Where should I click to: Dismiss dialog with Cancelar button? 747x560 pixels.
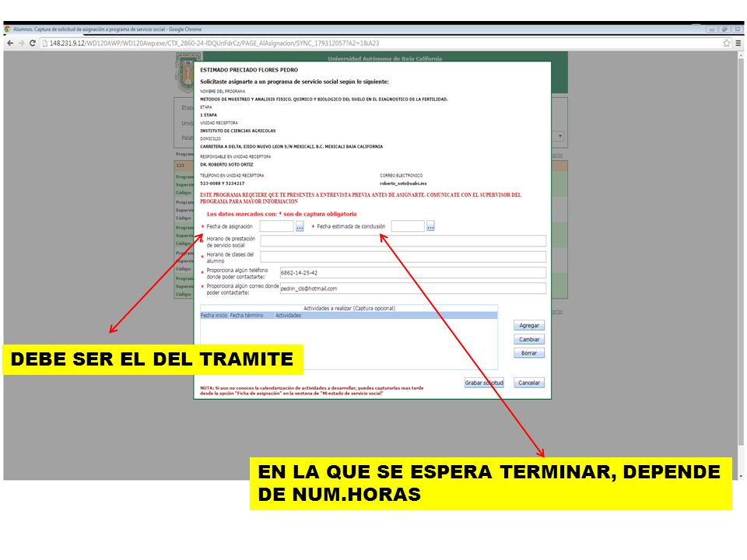tap(529, 383)
